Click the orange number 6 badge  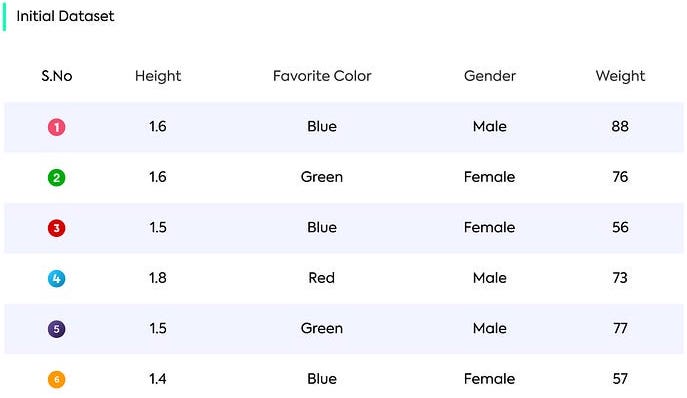pos(57,379)
